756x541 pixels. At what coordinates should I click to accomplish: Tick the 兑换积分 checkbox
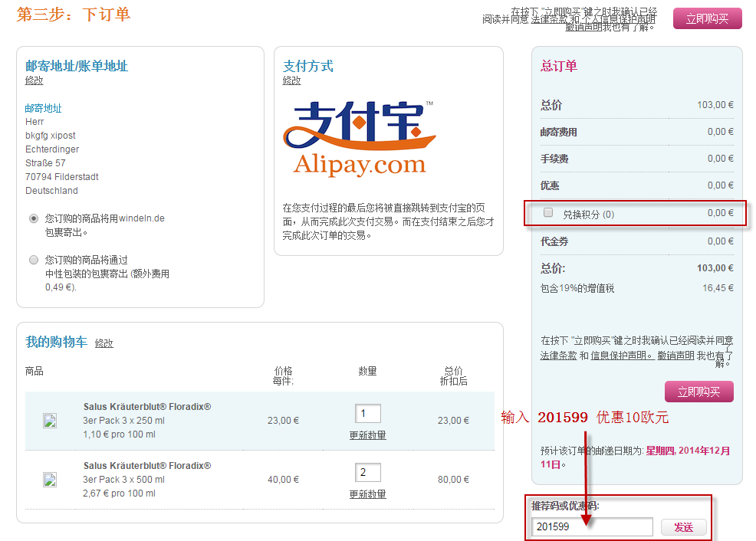pyautogui.click(x=547, y=212)
